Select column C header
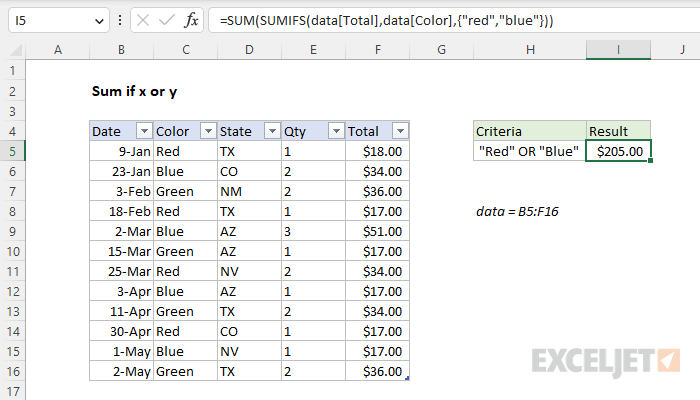 click(186, 50)
